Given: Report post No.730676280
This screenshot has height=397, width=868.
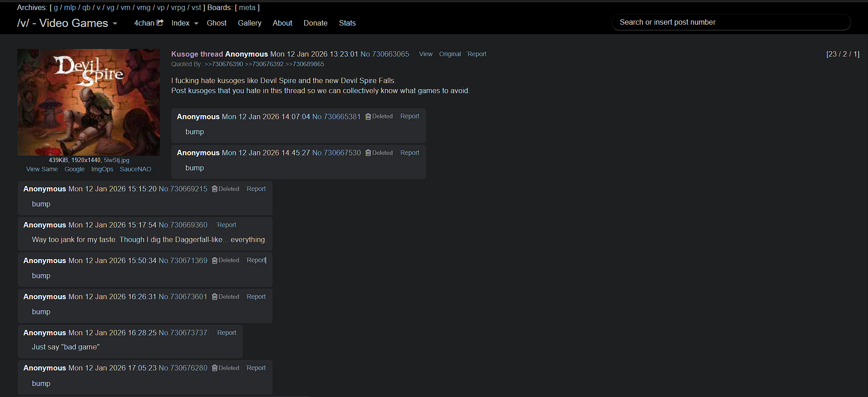Looking at the screenshot, I should coord(256,368).
